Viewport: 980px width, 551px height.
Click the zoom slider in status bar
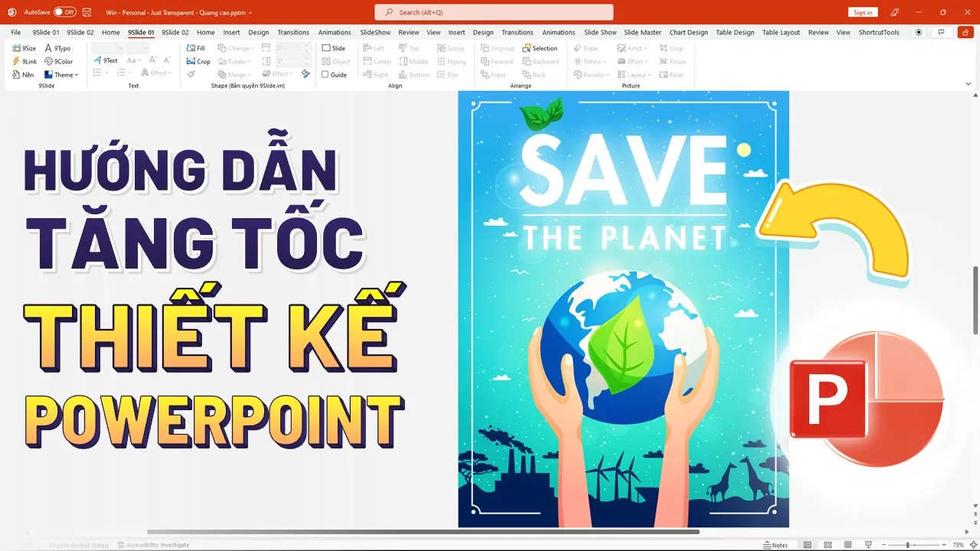pos(910,545)
